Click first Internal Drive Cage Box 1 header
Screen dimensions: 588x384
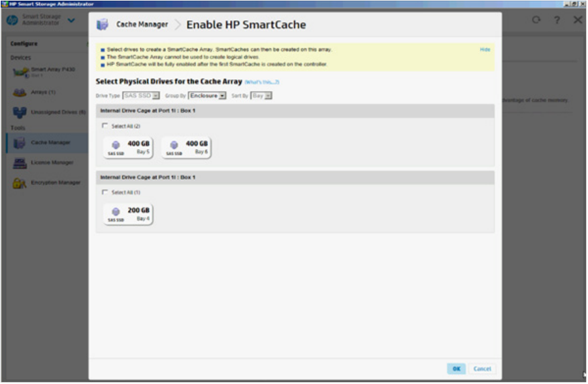[x=295, y=111]
